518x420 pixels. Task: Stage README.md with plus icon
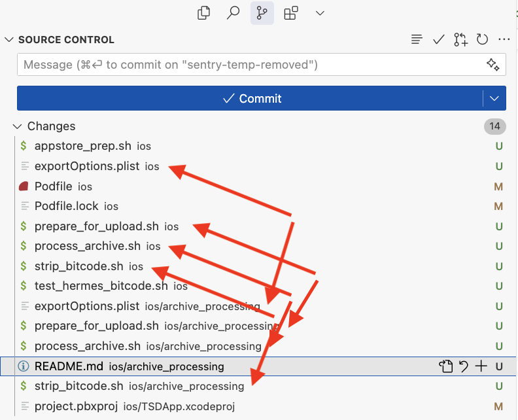click(481, 366)
